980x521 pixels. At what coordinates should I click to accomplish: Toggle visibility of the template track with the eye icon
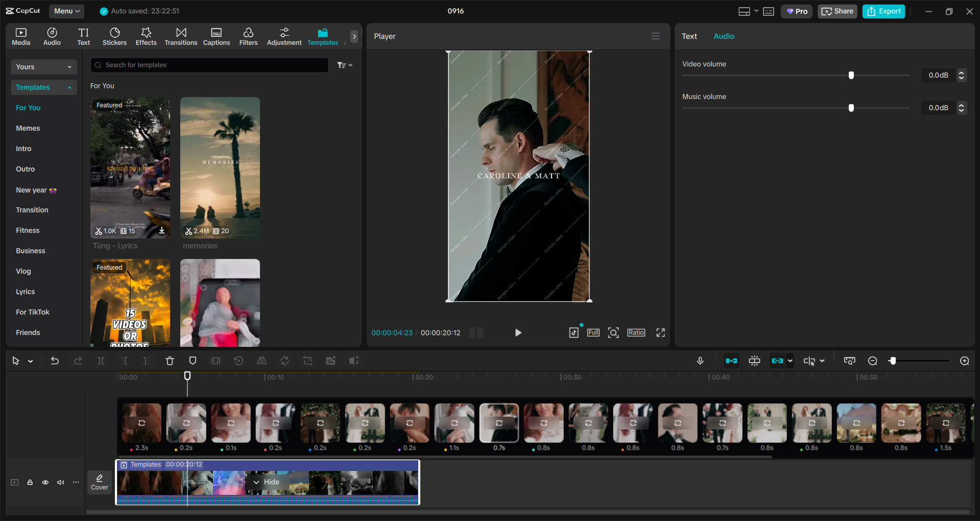point(45,482)
